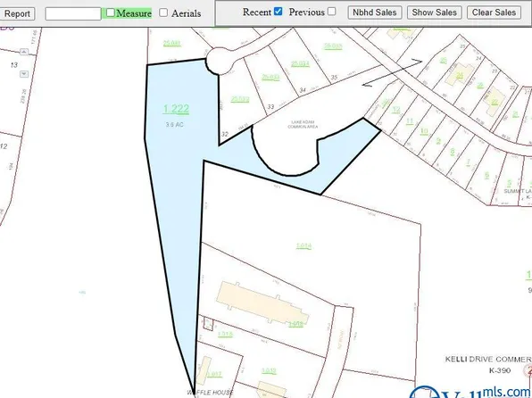Click the small up-arrow icon above lot 13
The height and width of the screenshot is (398, 532).
[x=24, y=52]
